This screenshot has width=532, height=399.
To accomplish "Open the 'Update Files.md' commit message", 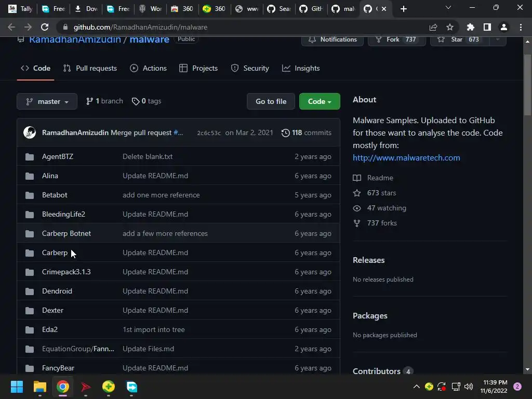I will coord(148,349).
